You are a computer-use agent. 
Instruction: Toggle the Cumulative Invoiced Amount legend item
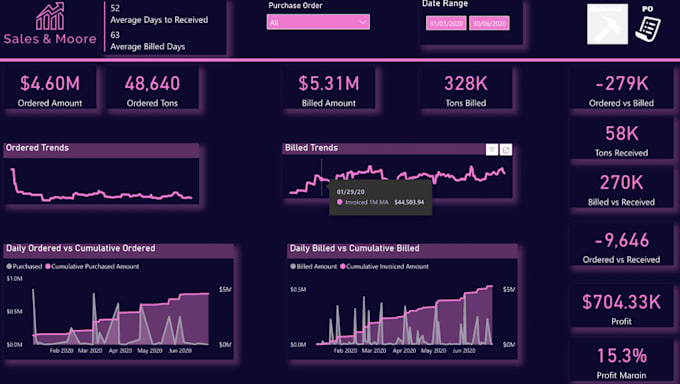tap(384, 266)
